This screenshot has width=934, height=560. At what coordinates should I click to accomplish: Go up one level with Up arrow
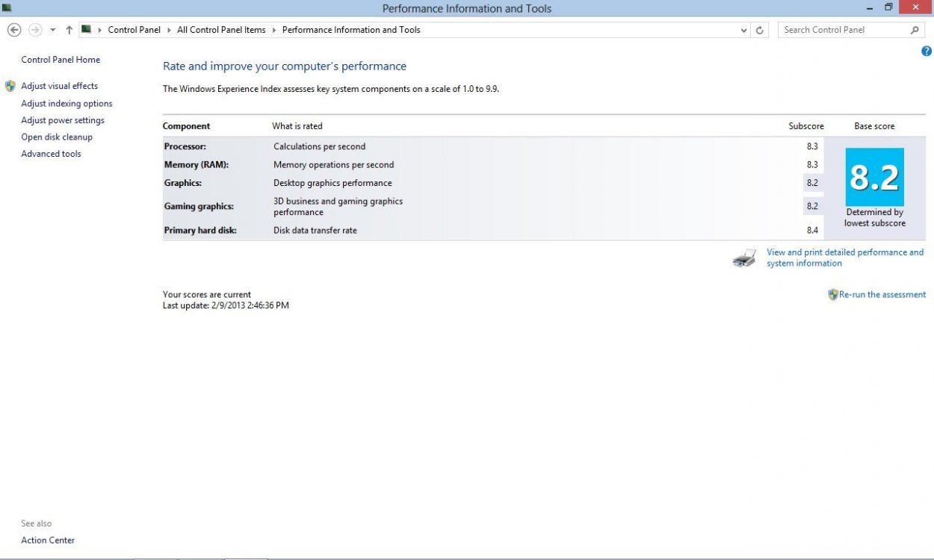tap(69, 30)
